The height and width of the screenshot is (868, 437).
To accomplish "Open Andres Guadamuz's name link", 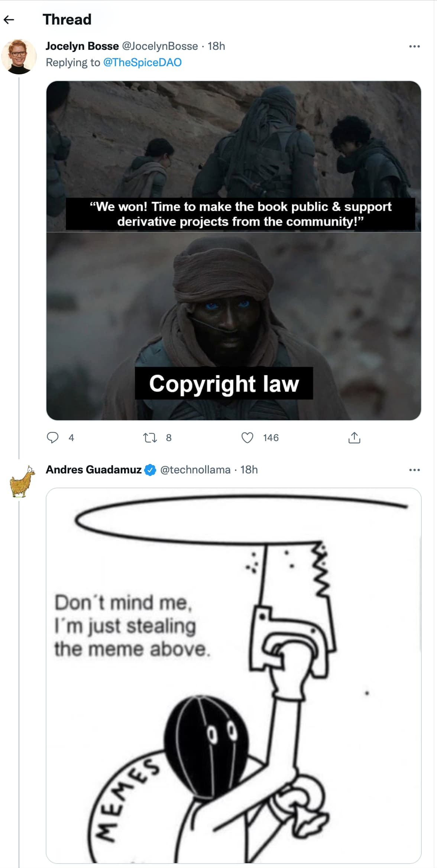I will click(94, 470).
